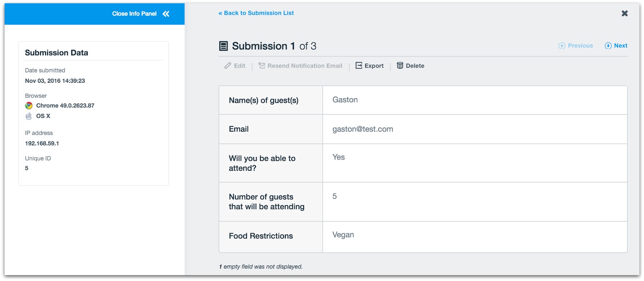Click the Resend Notification Email text
The width and height of the screenshot is (644, 281).
tap(305, 66)
